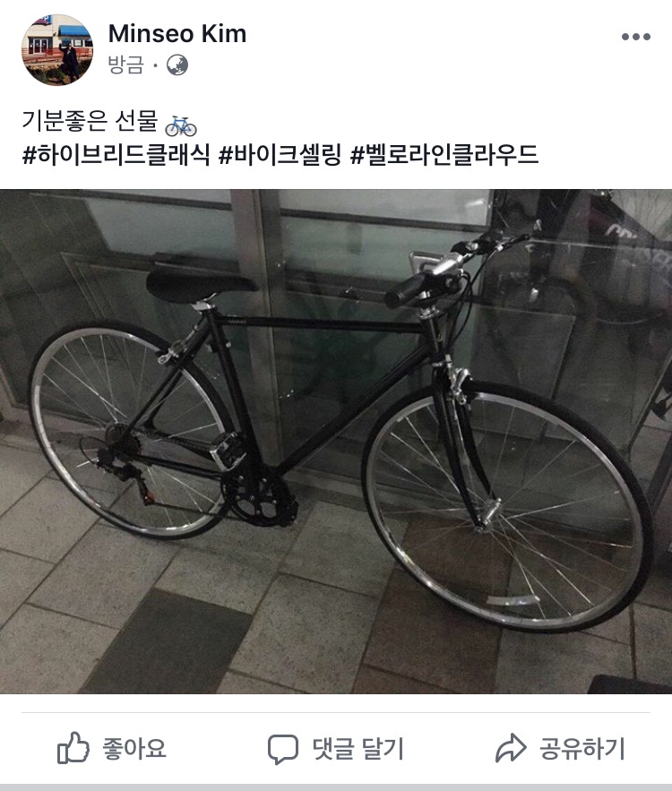Click the globe public privacy icon
This screenshot has width=672, height=791.
(177, 65)
